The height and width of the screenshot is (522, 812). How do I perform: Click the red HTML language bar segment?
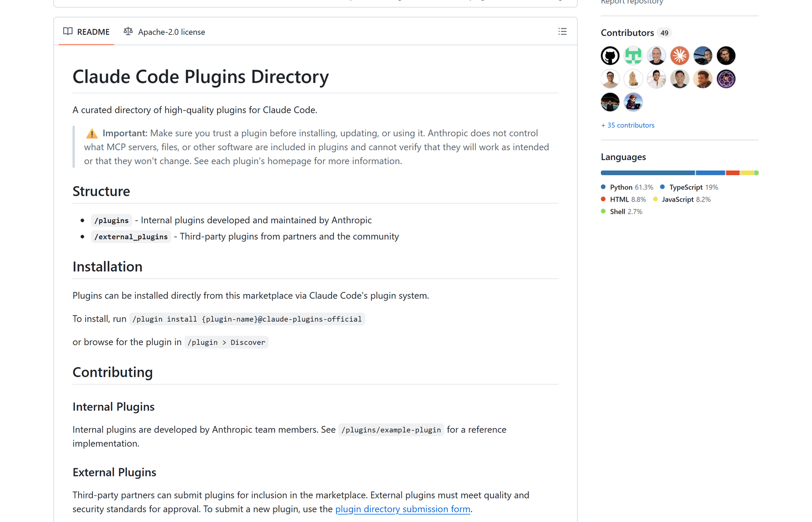click(733, 173)
